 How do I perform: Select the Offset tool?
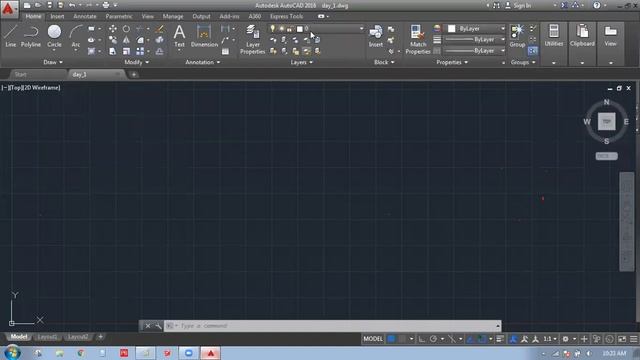(x=160, y=51)
